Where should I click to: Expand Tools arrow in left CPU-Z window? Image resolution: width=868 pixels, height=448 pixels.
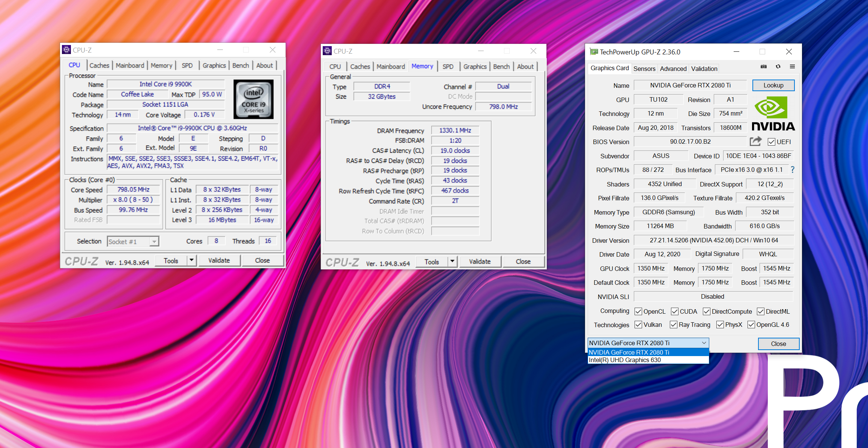tap(192, 260)
